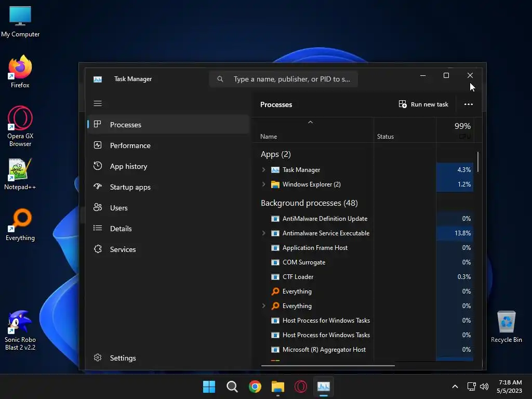
Task: Expand the second Everything process row
Action: (x=263, y=305)
